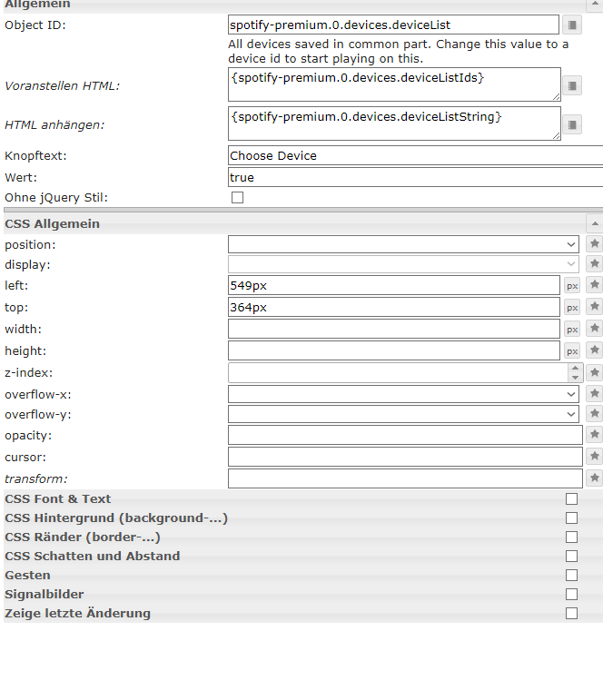This screenshot has width=603, height=700.
Task: Enable the Ohne jQuery Stil checkbox
Action: [x=238, y=198]
